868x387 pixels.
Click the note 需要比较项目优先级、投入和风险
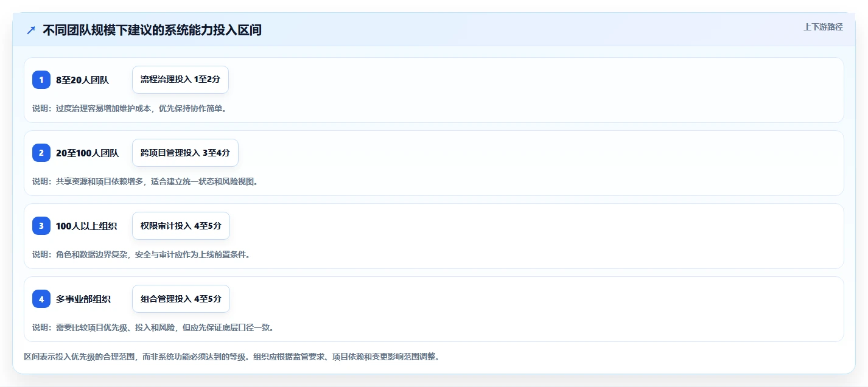pyautogui.click(x=153, y=327)
